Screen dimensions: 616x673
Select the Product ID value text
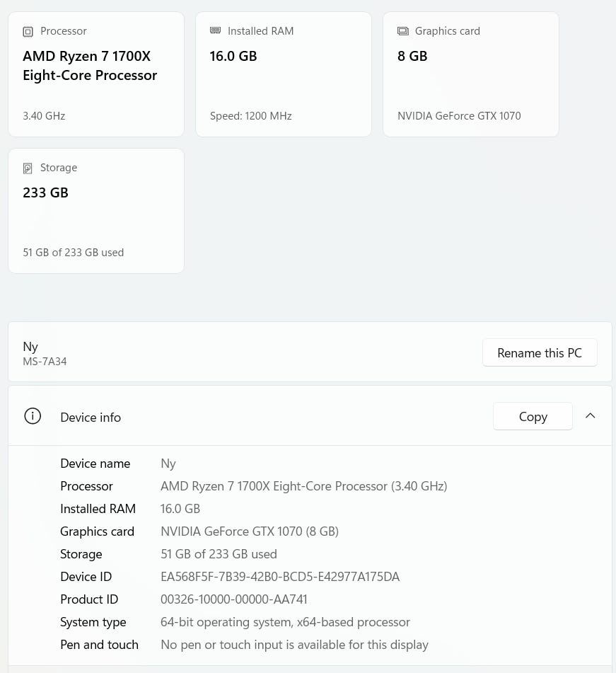tap(234, 599)
